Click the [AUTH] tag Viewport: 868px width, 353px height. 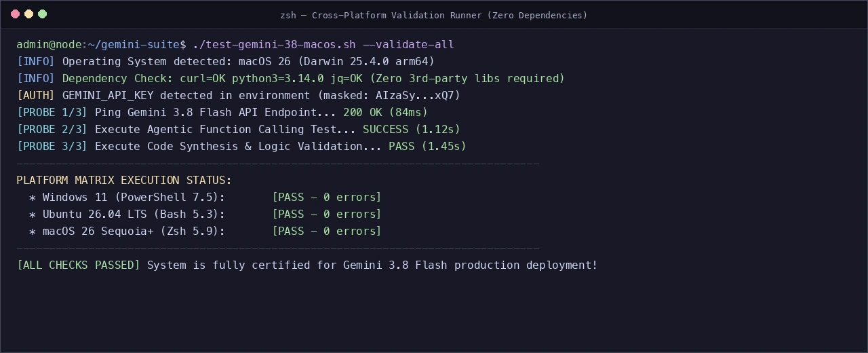pos(36,96)
